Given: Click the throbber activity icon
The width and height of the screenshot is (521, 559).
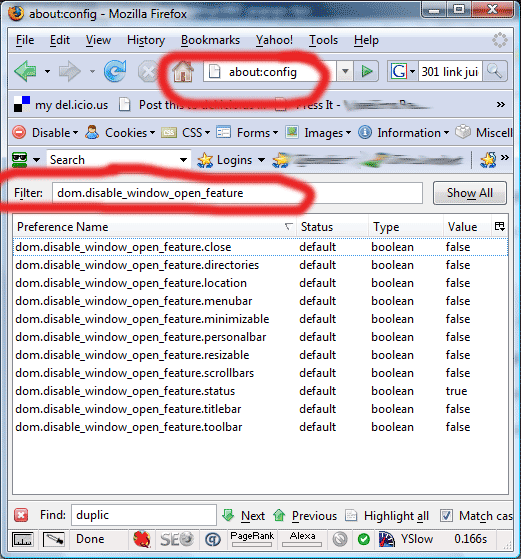Looking at the screenshot, I should tap(500, 40).
